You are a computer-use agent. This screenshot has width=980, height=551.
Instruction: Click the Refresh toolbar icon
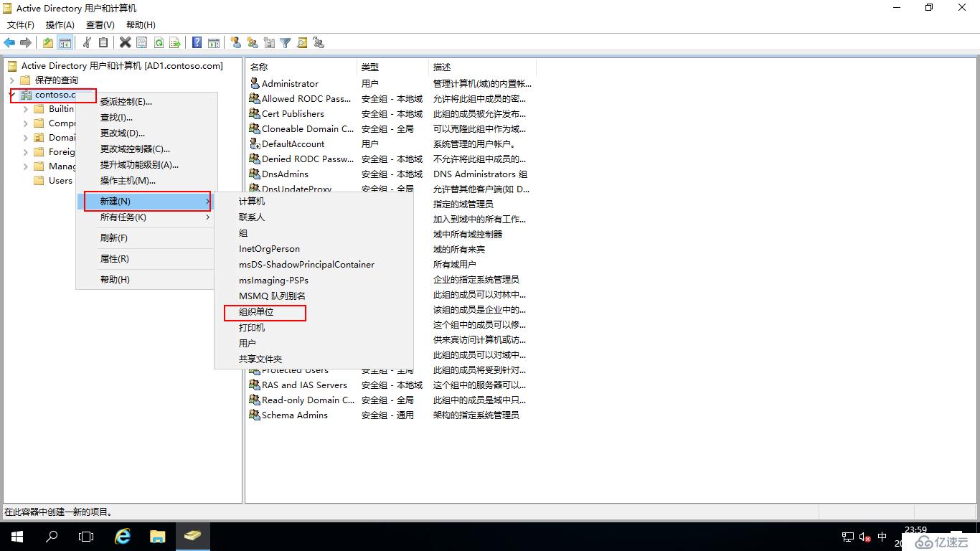158,43
